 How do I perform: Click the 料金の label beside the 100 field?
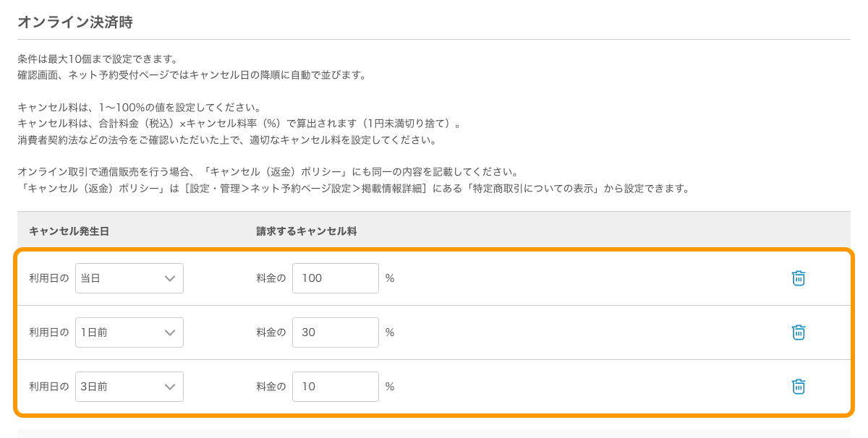[x=271, y=278]
